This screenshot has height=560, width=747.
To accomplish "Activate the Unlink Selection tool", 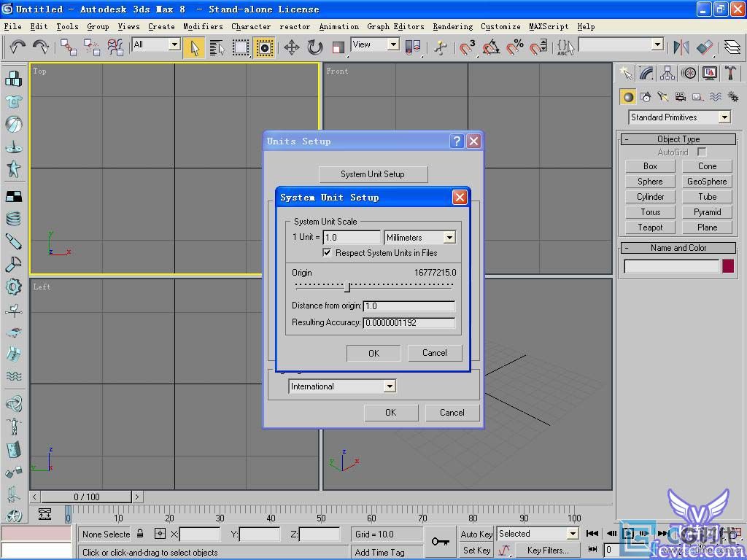I will [91, 47].
